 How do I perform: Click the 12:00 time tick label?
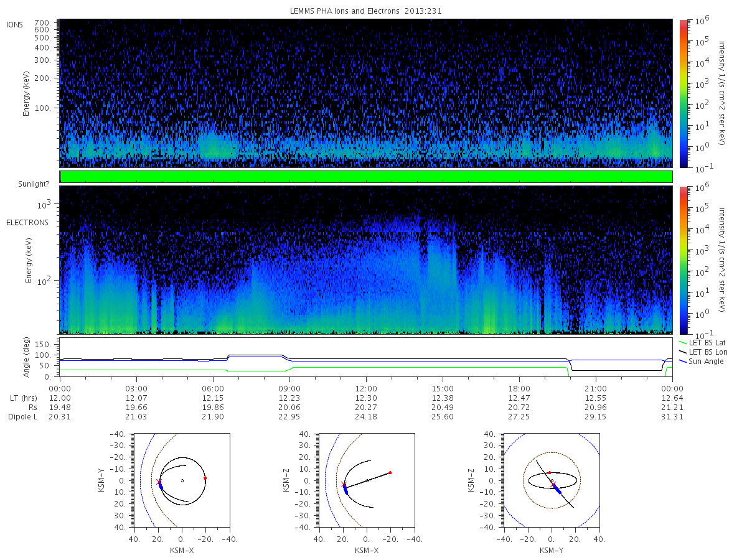click(x=366, y=388)
